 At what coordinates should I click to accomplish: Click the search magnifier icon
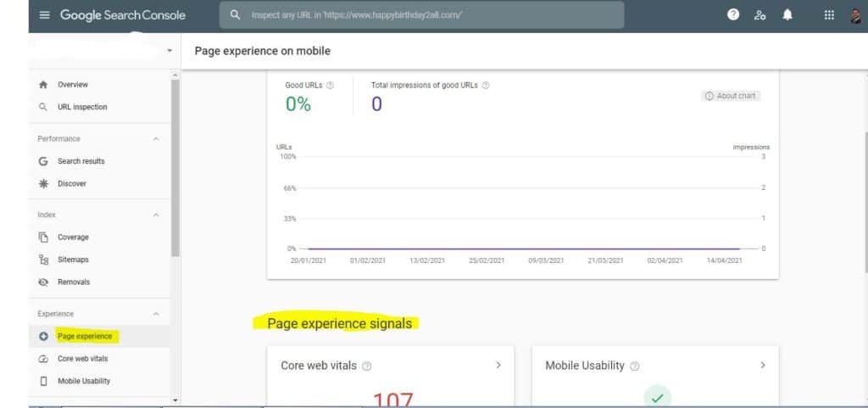click(236, 15)
